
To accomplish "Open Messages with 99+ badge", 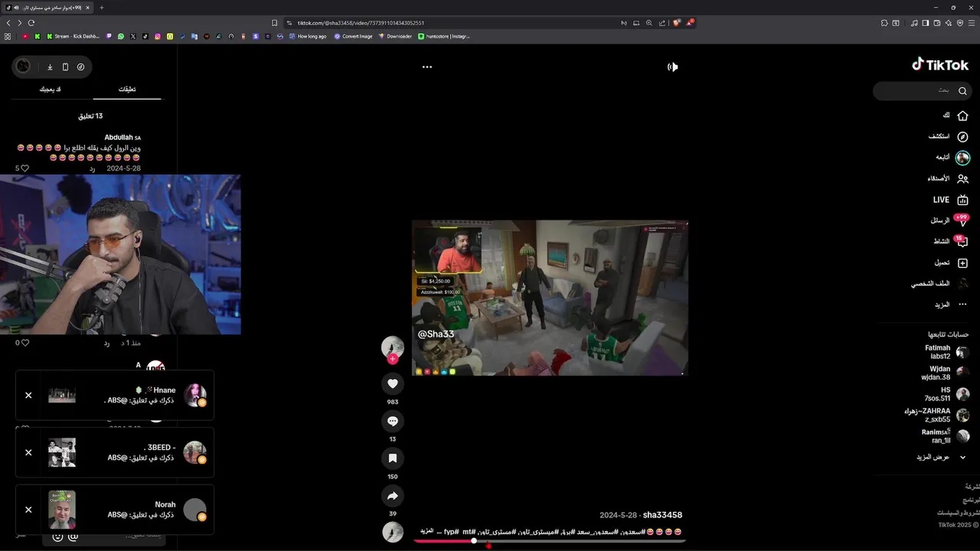I will 949,220.
